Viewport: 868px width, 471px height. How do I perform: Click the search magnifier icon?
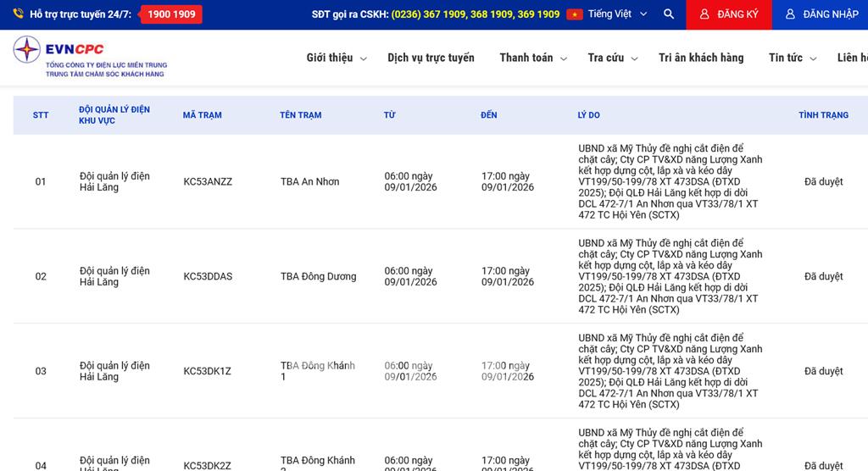coord(669,14)
